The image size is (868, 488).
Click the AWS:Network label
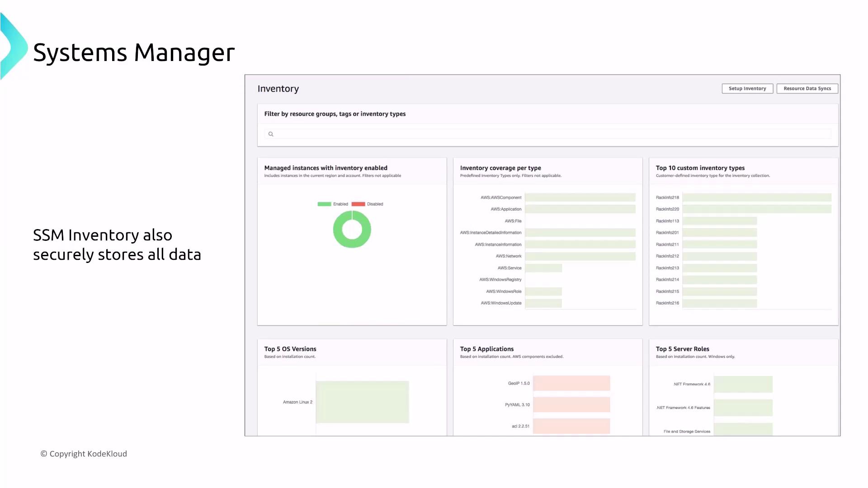click(x=508, y=256)
